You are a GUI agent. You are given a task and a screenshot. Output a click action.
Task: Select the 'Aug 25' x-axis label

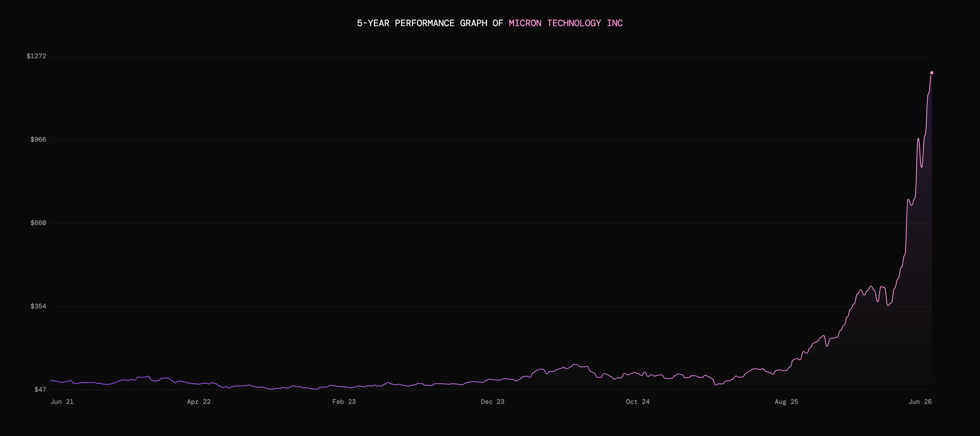786,402
